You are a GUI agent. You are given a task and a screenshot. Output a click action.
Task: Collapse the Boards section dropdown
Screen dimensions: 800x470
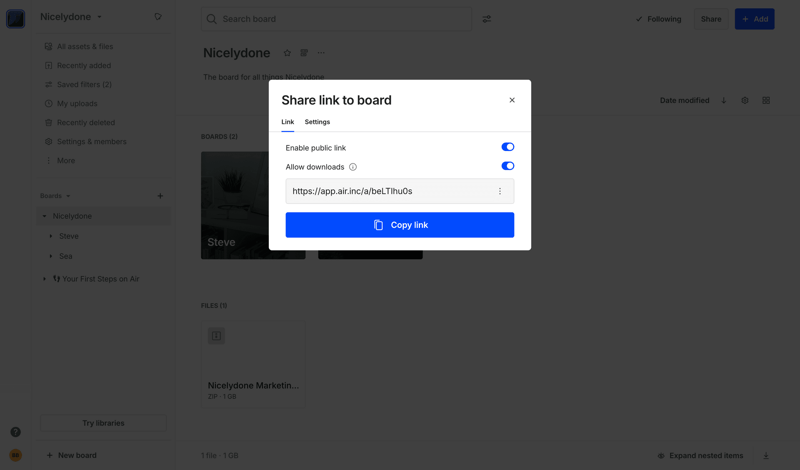point(55,196)
